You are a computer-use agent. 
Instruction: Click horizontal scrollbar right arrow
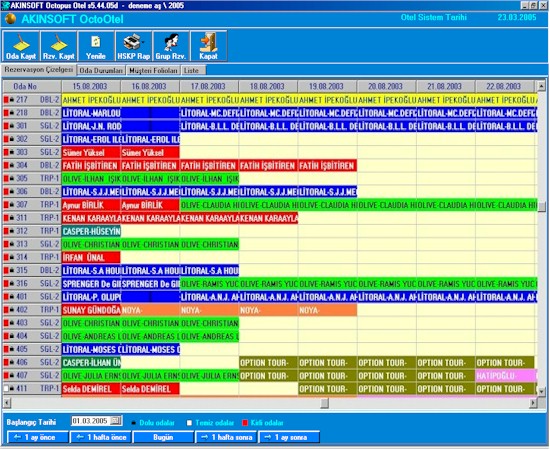tap(533, 403)
